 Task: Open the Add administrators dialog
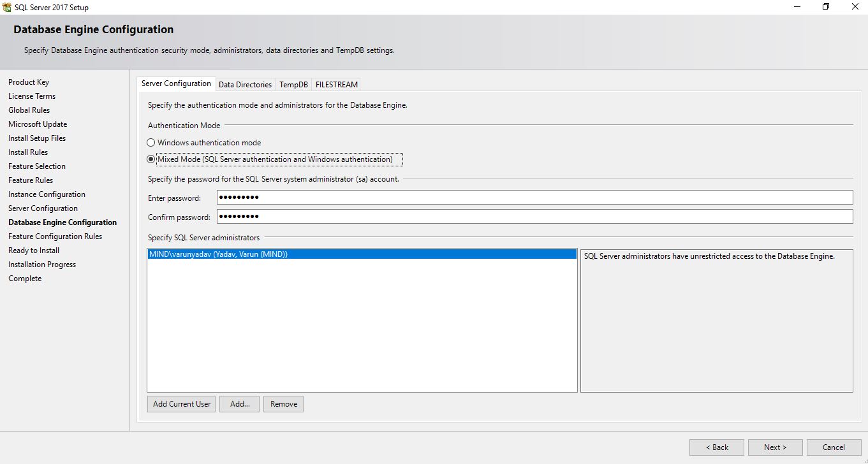tap(239, 403)
